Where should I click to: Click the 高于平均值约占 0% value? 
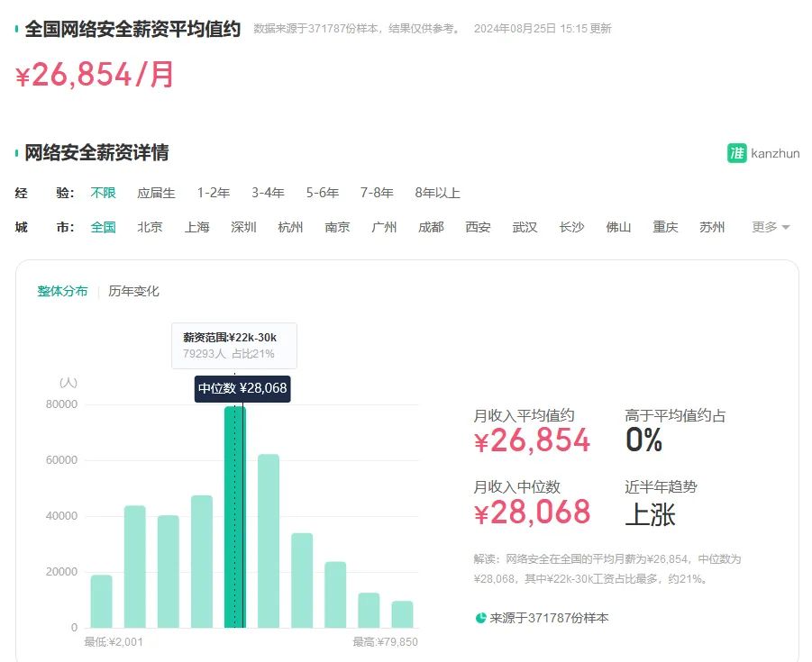pos(643,440)
